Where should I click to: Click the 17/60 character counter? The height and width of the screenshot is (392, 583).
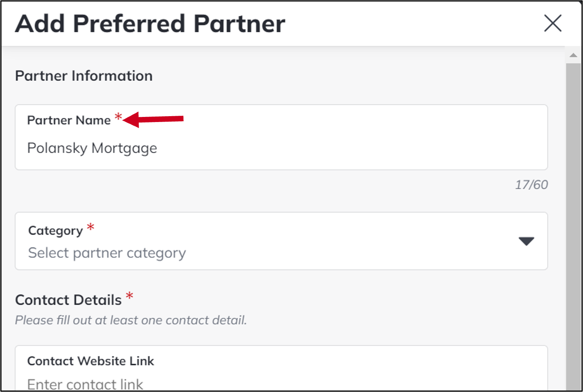tap(531, 184)
